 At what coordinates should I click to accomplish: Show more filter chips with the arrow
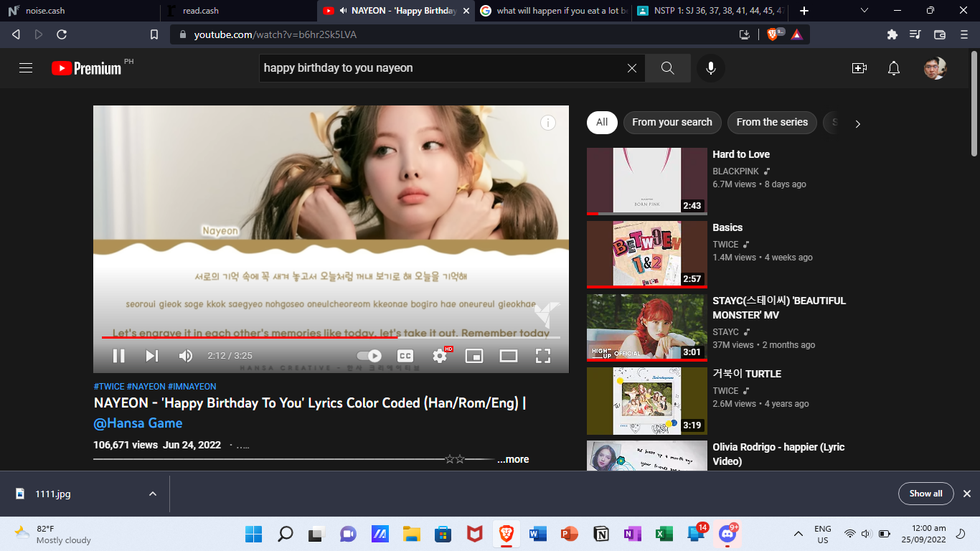(857, 123)
